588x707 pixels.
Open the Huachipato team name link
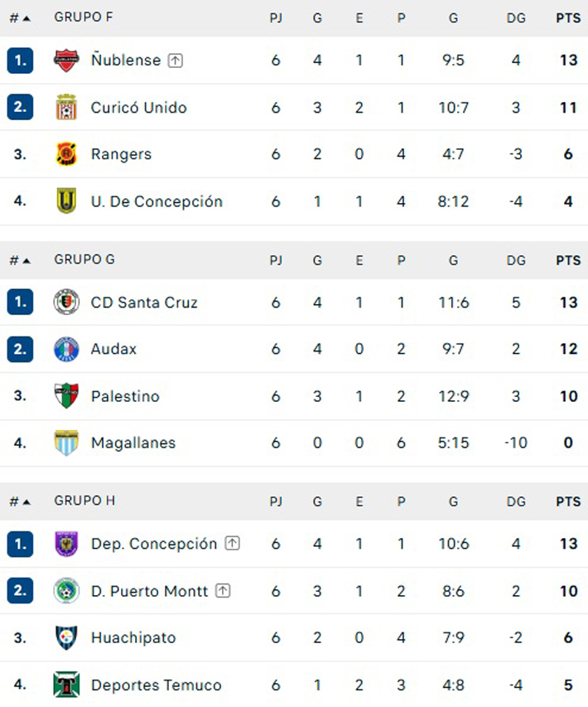pyautogui.click(x=133, y=637)
